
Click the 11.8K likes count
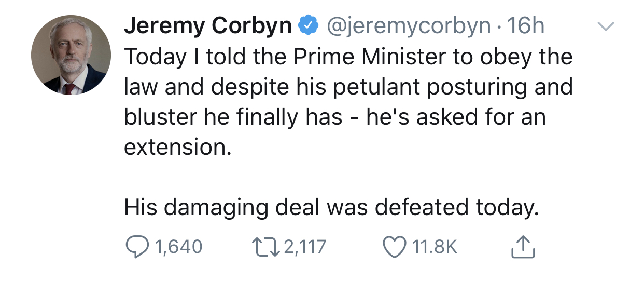pyautogui.click(x=435, y=247)
